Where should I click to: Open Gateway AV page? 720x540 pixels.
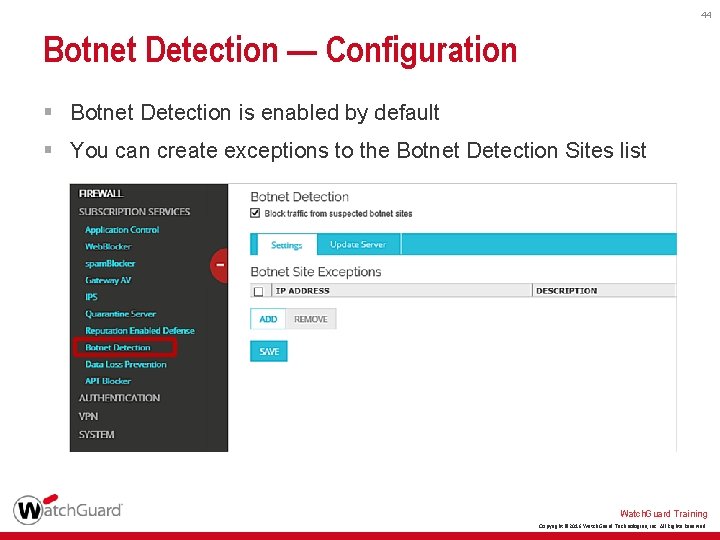pos(108,281)
